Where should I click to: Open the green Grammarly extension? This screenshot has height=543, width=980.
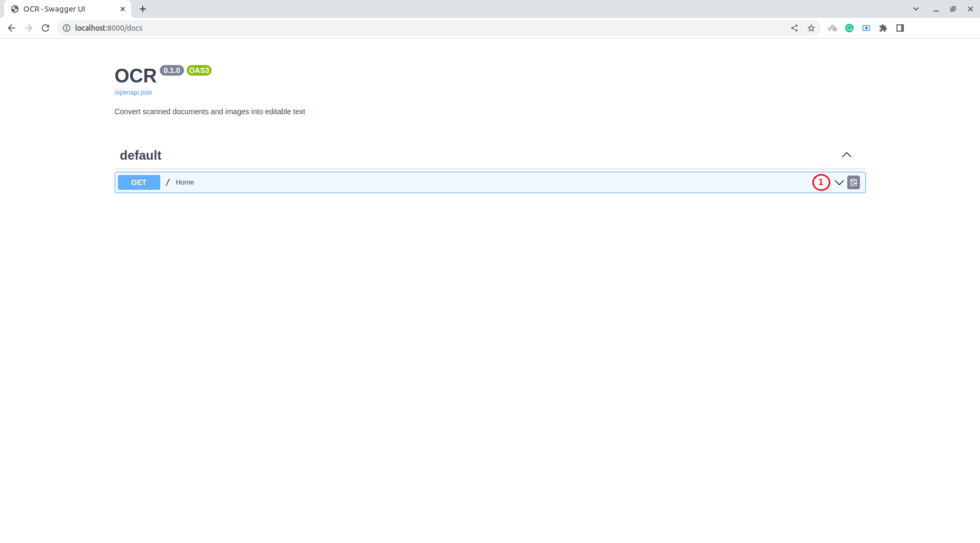click(849, 28)
